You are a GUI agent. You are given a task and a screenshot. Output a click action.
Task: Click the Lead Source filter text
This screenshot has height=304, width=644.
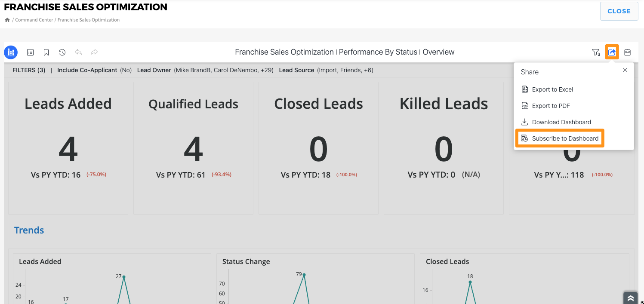(326, 70)
